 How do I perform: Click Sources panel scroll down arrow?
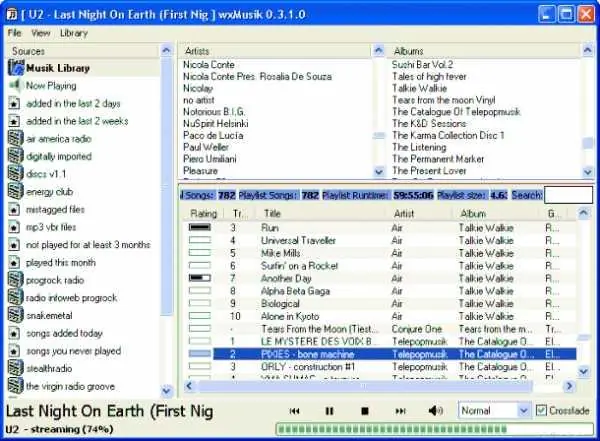(166, 391)
